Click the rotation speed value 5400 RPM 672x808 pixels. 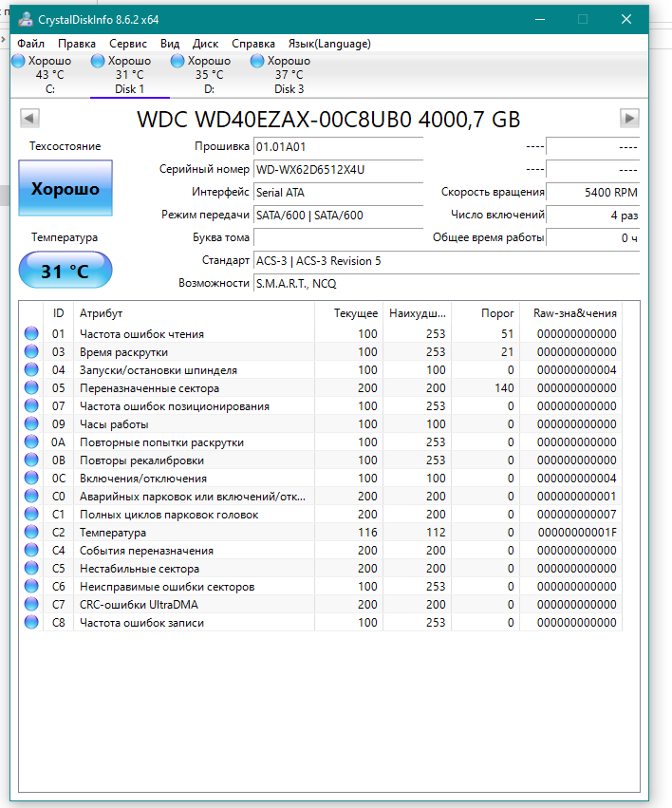click(x=592, y=192)
